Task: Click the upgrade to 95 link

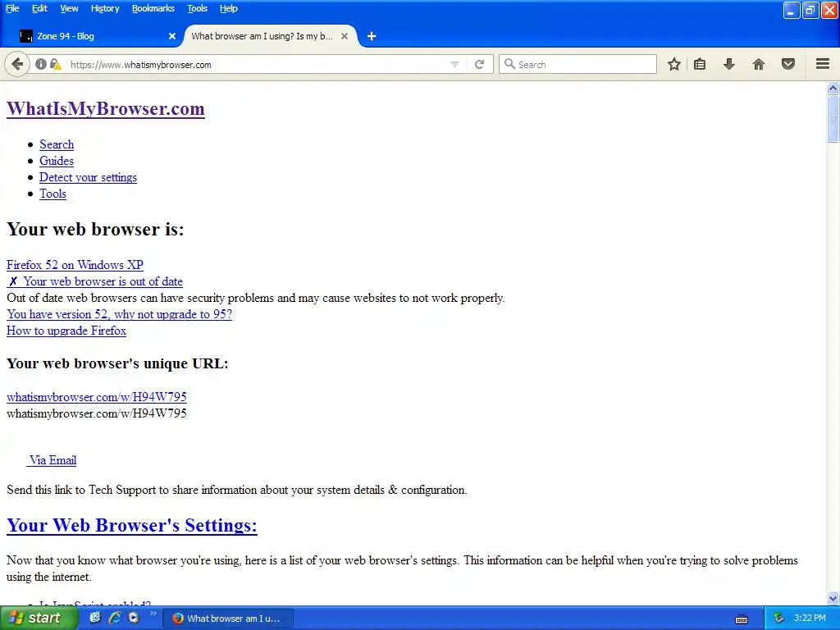Action: 120,314
